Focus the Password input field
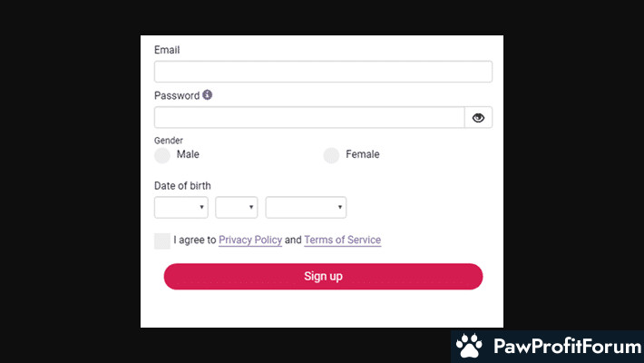 coord(308,117)
